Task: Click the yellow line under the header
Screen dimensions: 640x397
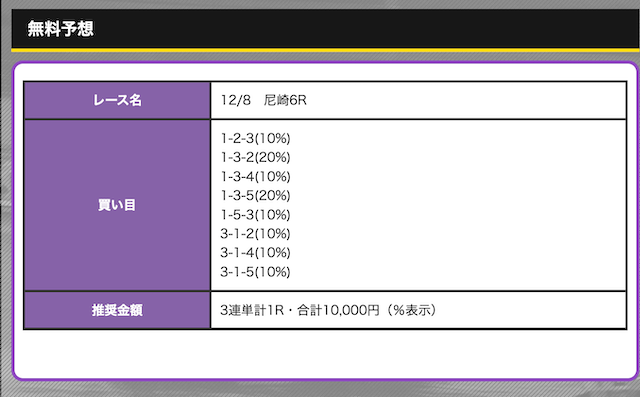Action: coord(326,50)
